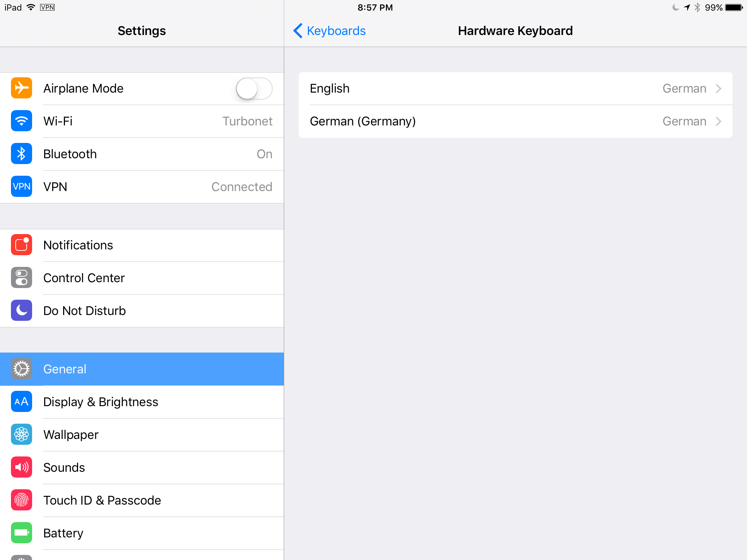747x560 pixels.
Task: Tap the pink Sounds speaker icon
Action: pyautogui.click(x=22, y=467)
